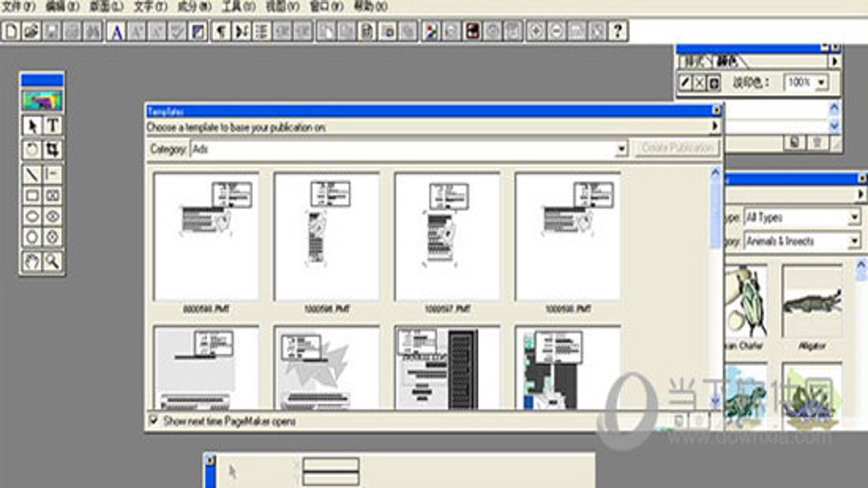
Task: Select the Rectangle Frame tool
Action: click(x=53, y=195)
